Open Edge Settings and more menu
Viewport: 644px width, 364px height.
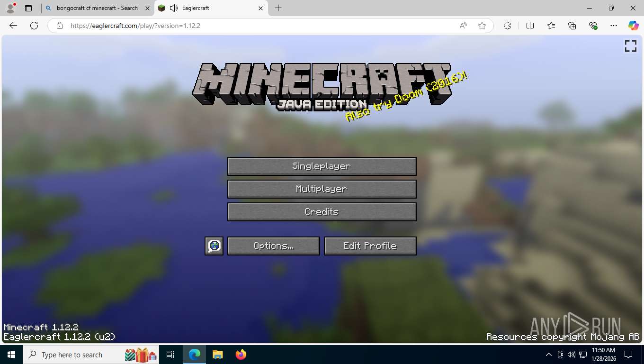614,26
